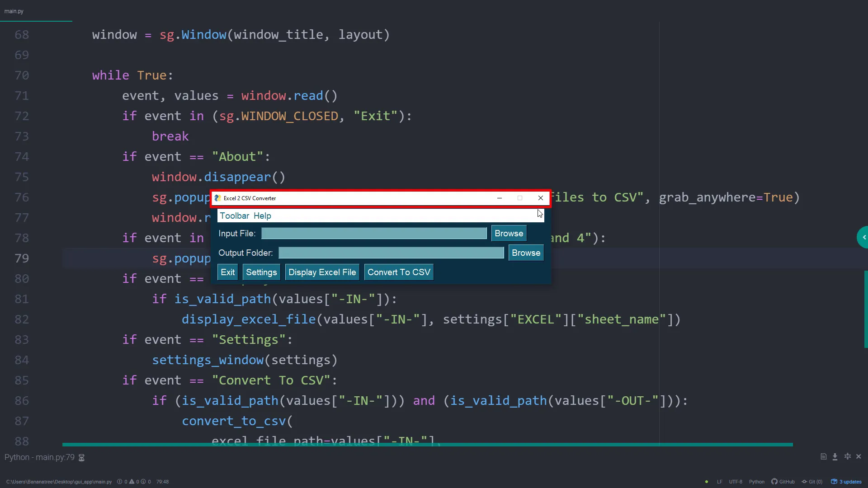Open the LF line ending selector
This screenshot has height=488, width=868.
click(719, 482)
